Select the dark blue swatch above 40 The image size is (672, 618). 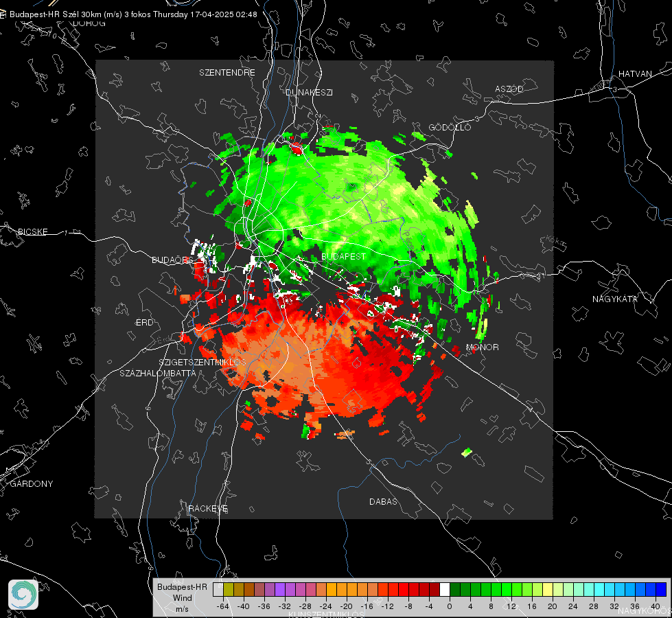pyautogui.click(x=661, y=589)
